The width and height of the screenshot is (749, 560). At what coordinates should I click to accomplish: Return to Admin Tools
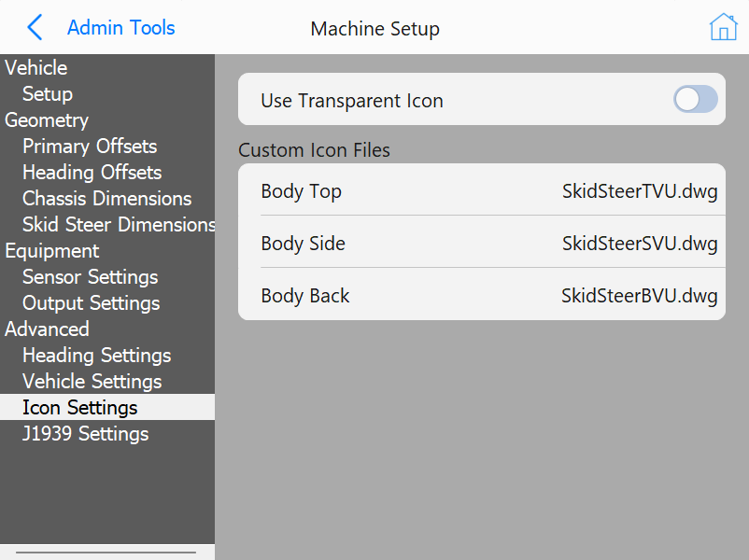pyautogui.click(x=120, y=28)
